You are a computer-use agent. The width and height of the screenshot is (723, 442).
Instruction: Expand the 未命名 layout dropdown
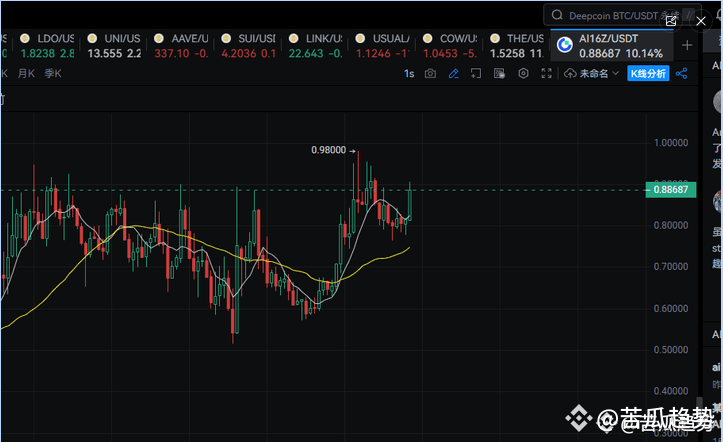click(x=599, y=73)
